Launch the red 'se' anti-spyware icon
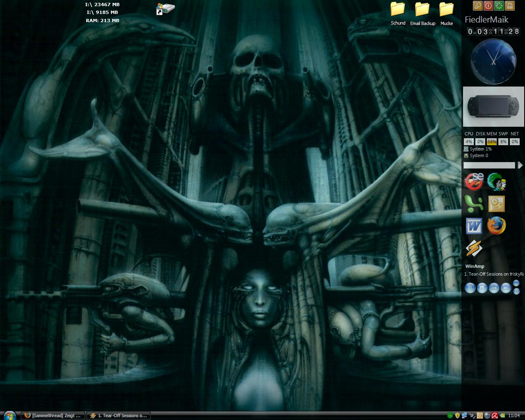The height and width of the screenshot is (420, 525). click(474, 181)
